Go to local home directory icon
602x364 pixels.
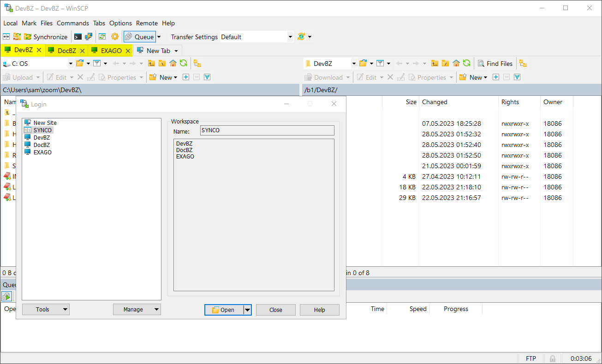coord(173,64)
